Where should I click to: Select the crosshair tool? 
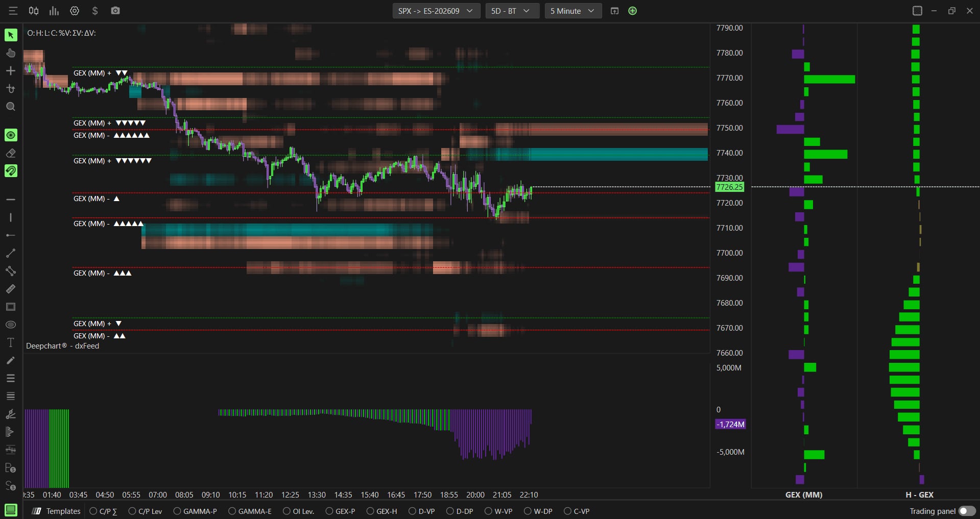pyautogui.click(x=11, y=71)
